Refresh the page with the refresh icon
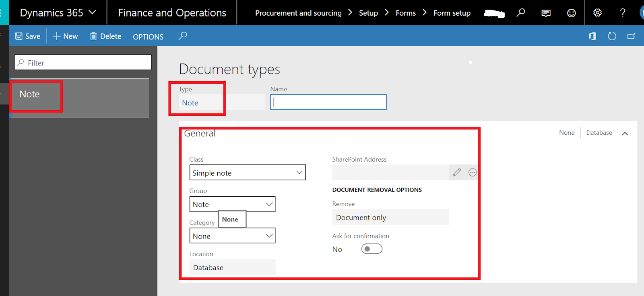Viewport: 644px width, 296px height. click(612, 36)
